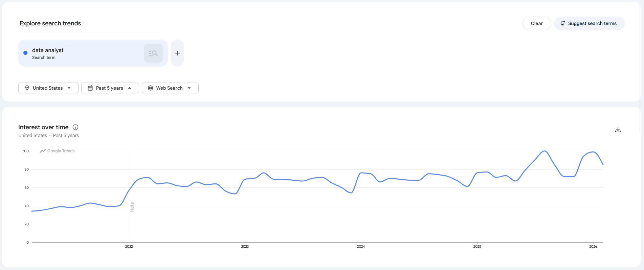
Task: Click the location pin icon
Action: [x=27, y=88]
